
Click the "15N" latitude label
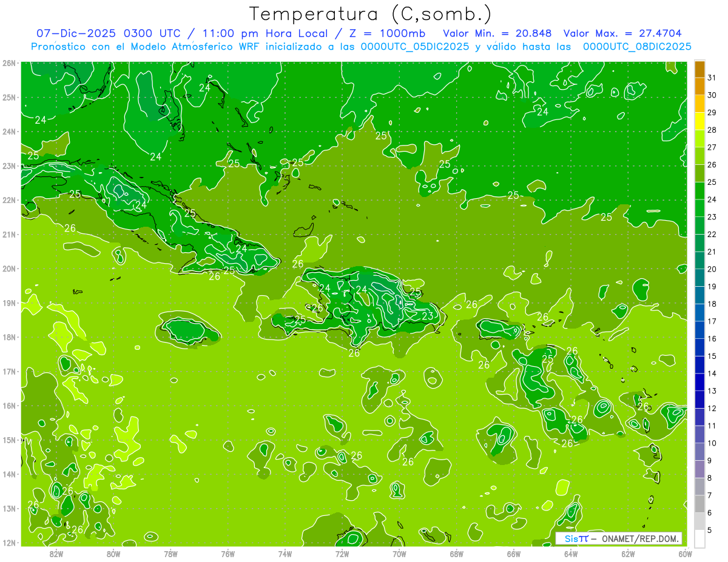coord(9,440)
